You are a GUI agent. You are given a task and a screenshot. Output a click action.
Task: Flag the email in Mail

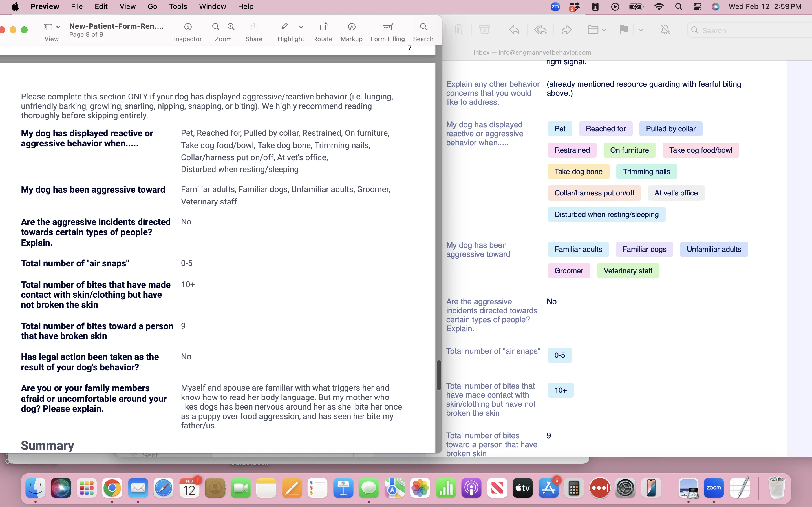623,30
